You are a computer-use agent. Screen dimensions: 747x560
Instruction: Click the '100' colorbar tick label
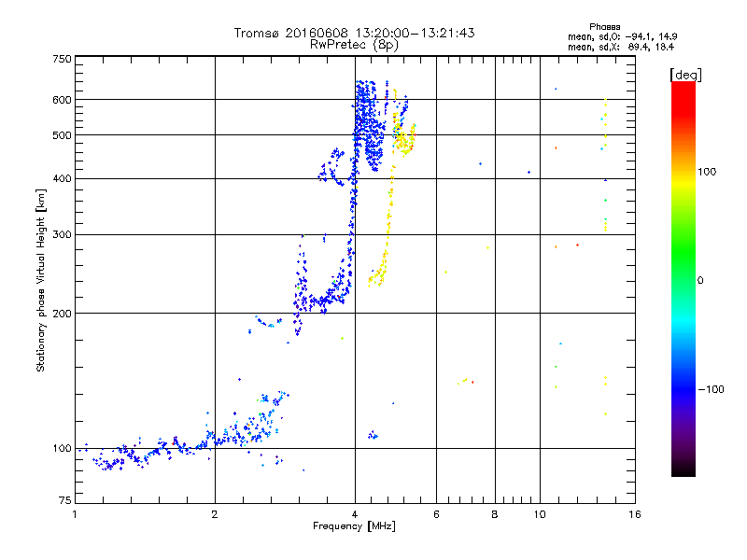tap(707, 172)
